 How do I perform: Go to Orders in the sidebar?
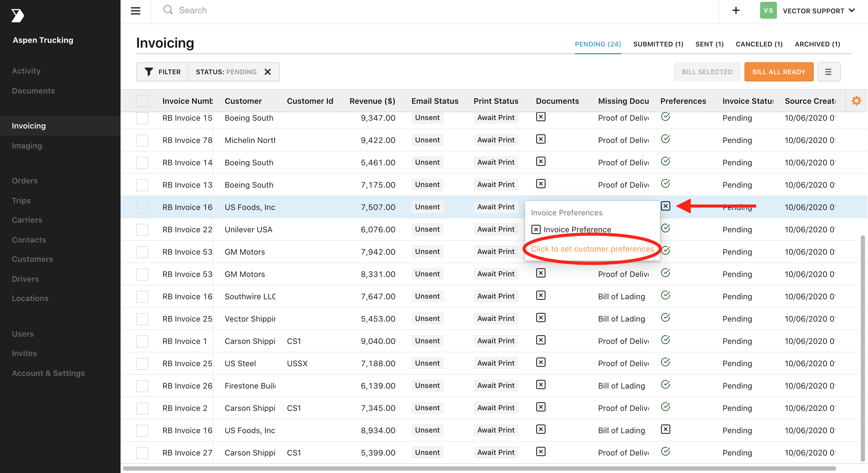[25, 180]
